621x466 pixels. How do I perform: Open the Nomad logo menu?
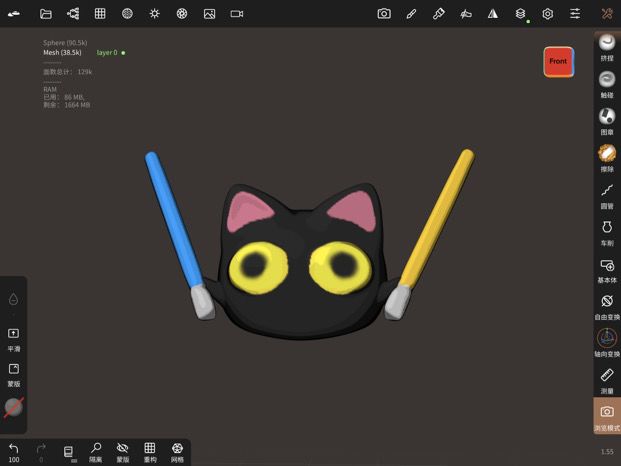coord(14,14)
